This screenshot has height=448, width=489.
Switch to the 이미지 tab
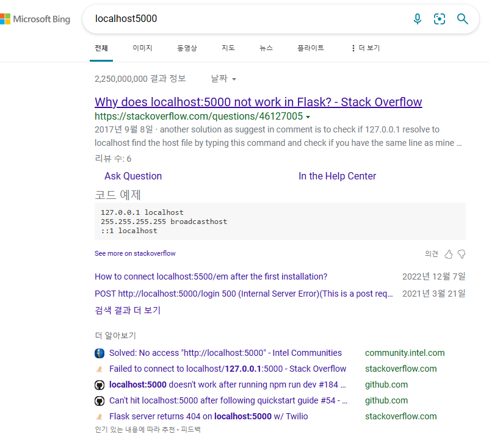[x=142, y=48]
